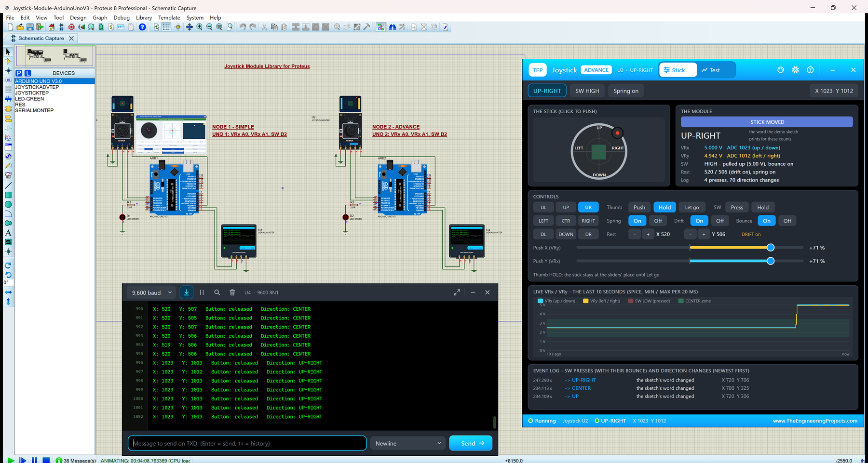Select the Wire Label (LBL) tool
This screenshot has width=868, height=463.
[8, 80]
